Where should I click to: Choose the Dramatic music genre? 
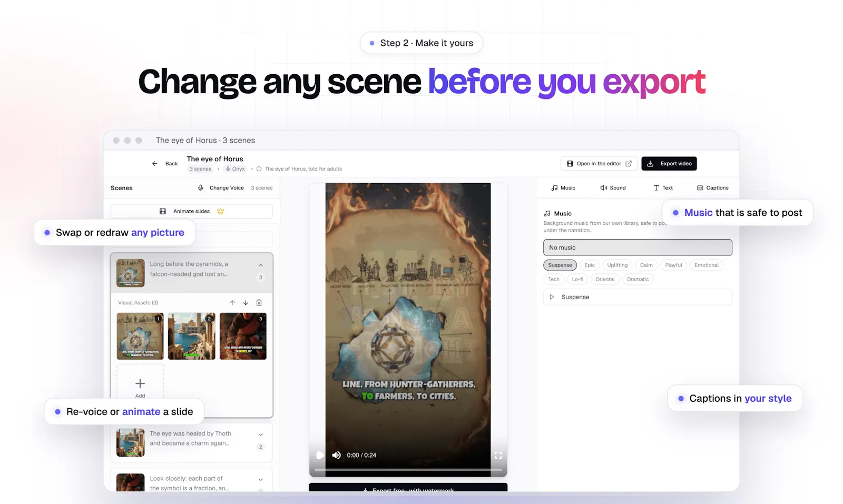coord(638,279)
